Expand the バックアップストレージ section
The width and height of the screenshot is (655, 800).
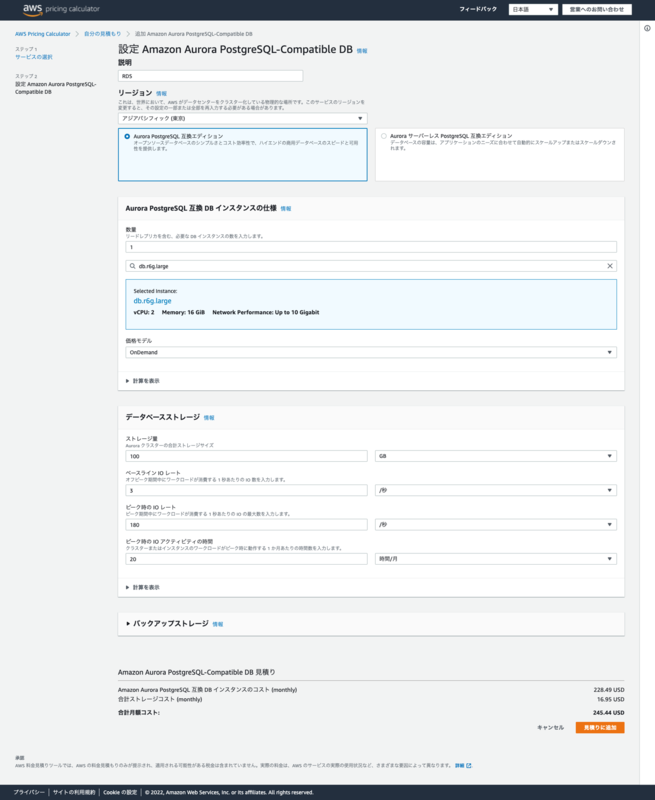tap(167, 623)
